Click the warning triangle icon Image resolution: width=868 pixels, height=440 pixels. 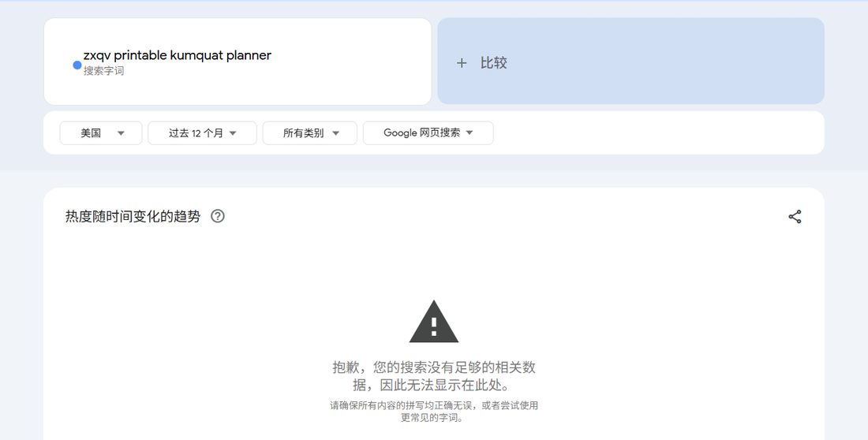point(434,322)
